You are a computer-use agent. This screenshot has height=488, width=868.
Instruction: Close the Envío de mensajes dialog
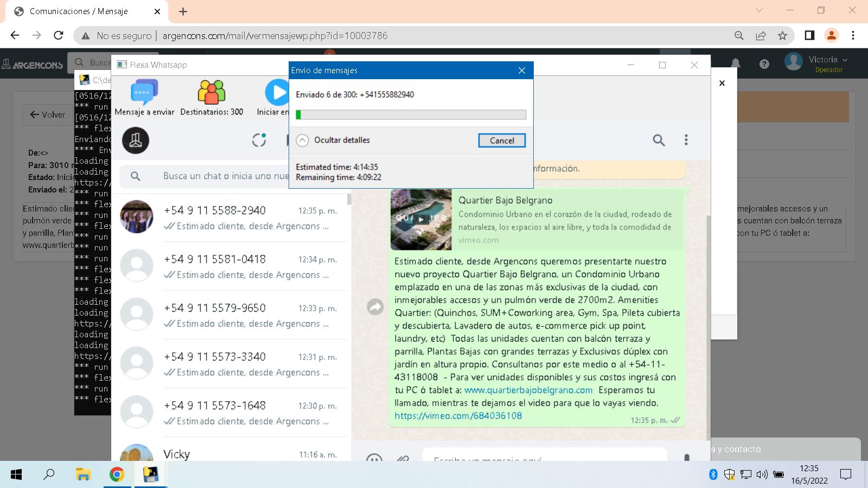point(522,70)
